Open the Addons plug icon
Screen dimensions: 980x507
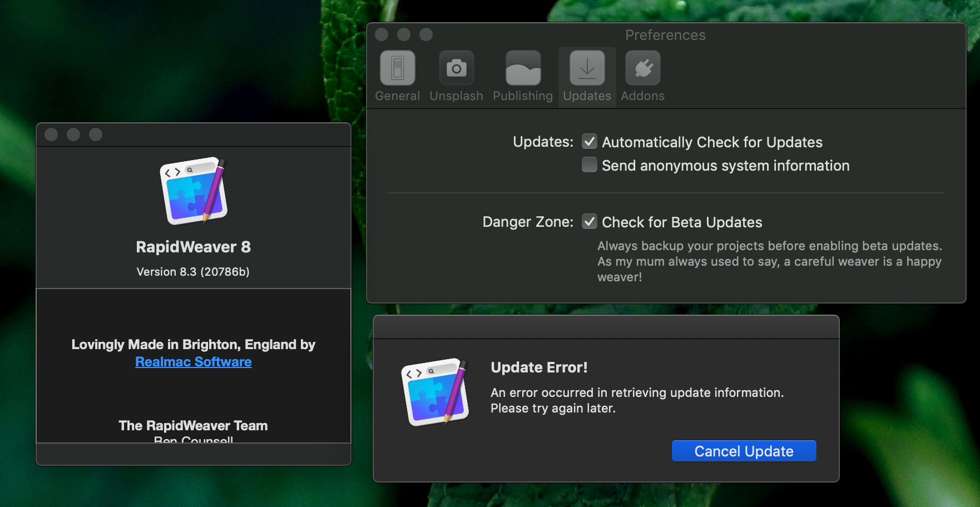point(642,68)
